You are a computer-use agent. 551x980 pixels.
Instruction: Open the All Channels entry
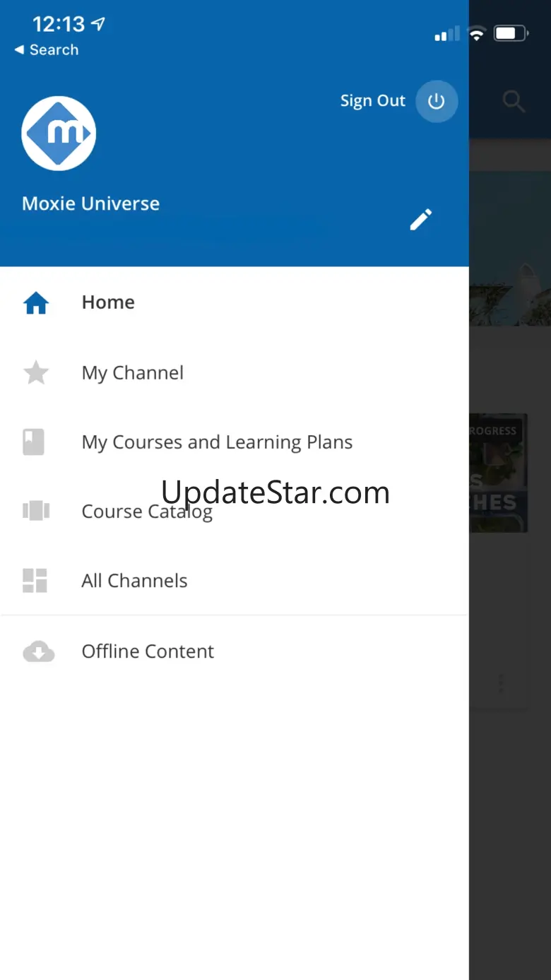click(134, 581)
